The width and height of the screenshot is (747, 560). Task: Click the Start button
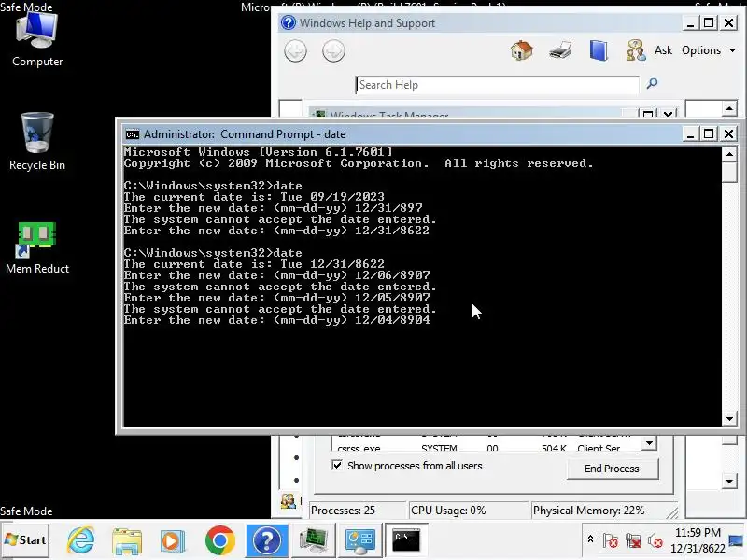click(x=25, y=540)
